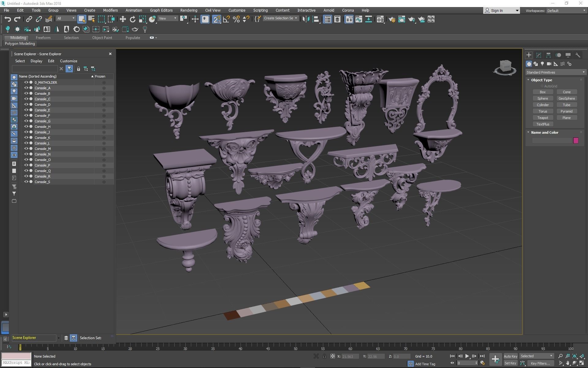Open the Graph Editors menu
This screenshot has height=368, width=588.
coord(161,10)
